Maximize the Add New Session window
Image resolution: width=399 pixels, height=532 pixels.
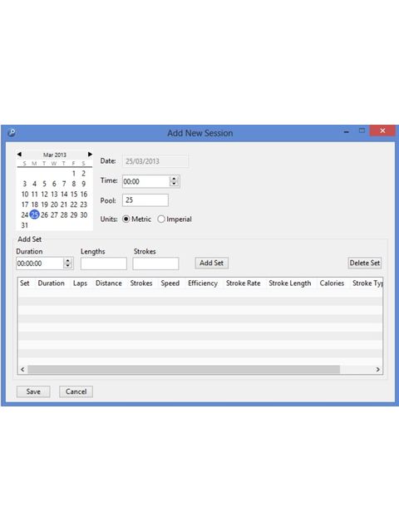click(x=362, y=131)
